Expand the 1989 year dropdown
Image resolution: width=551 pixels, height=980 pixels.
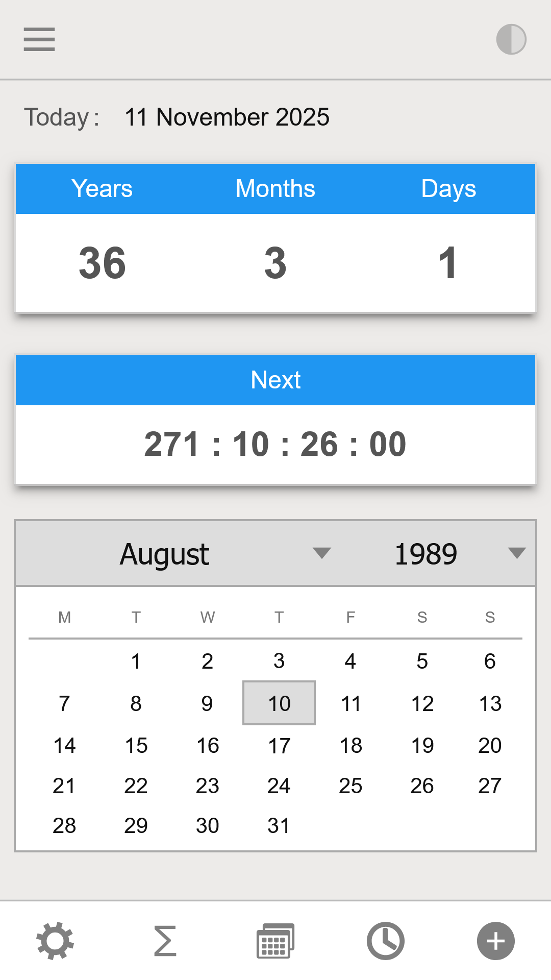tap(426, 554)
